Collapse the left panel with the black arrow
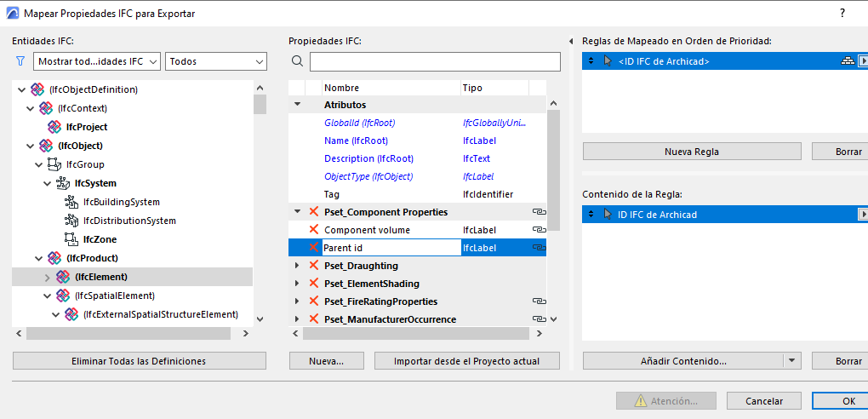Viewport: 868px width, 419px height. (x=570, y=41)
